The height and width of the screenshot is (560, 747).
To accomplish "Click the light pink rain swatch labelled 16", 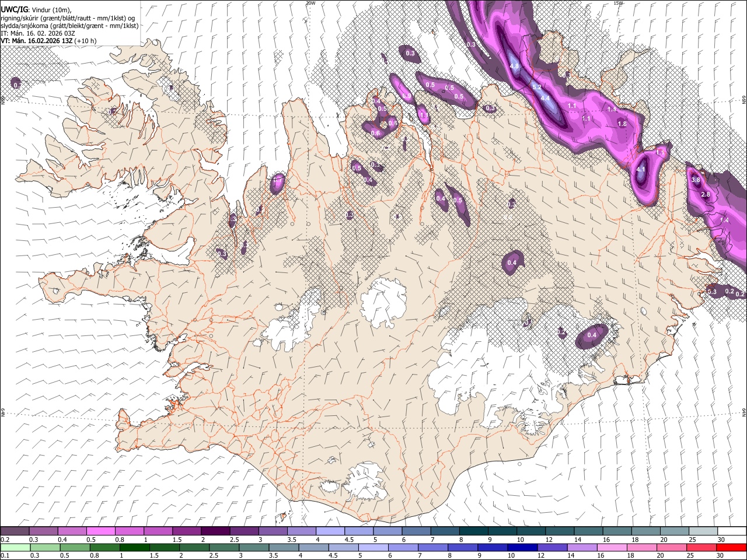I will pos(612,547).
